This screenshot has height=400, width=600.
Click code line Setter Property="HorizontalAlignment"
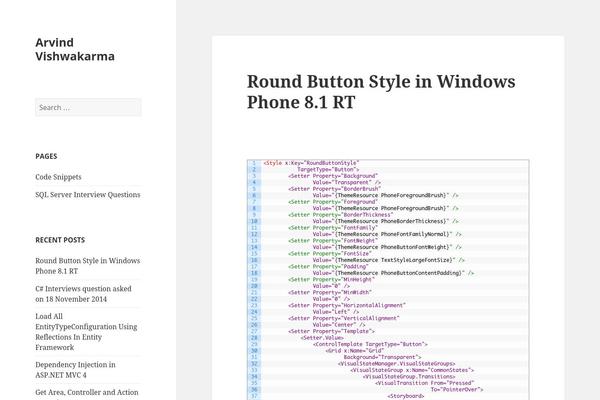[x=347, y=305]
